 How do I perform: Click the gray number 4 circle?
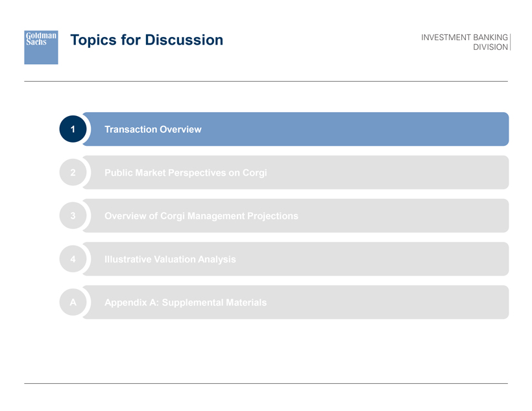pyautogui.click(x=73, y=259)
